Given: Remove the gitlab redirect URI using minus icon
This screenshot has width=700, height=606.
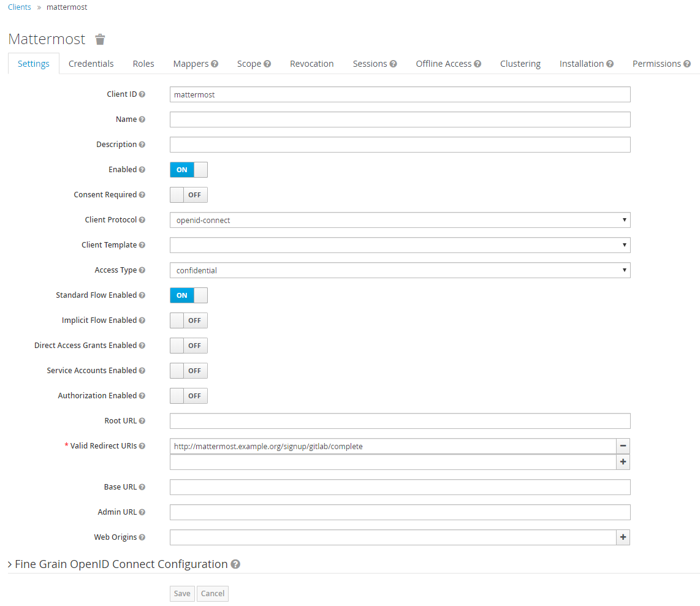Looking at the screenshot, I should pyautogui.click(x=623, y=445).
